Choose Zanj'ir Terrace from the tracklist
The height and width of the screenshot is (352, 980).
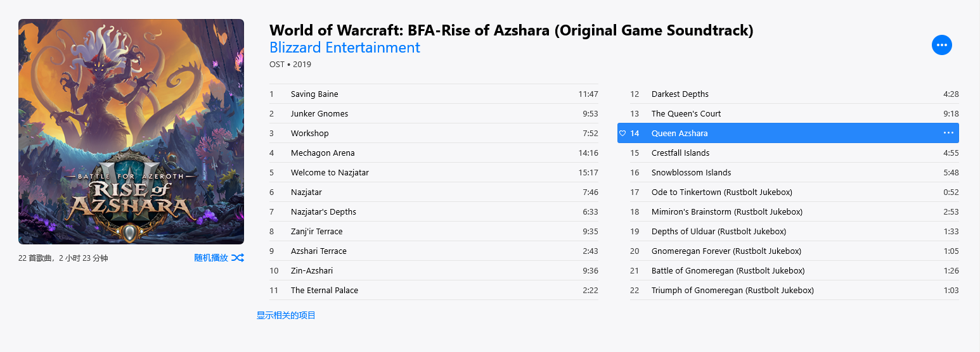point(316,232)
